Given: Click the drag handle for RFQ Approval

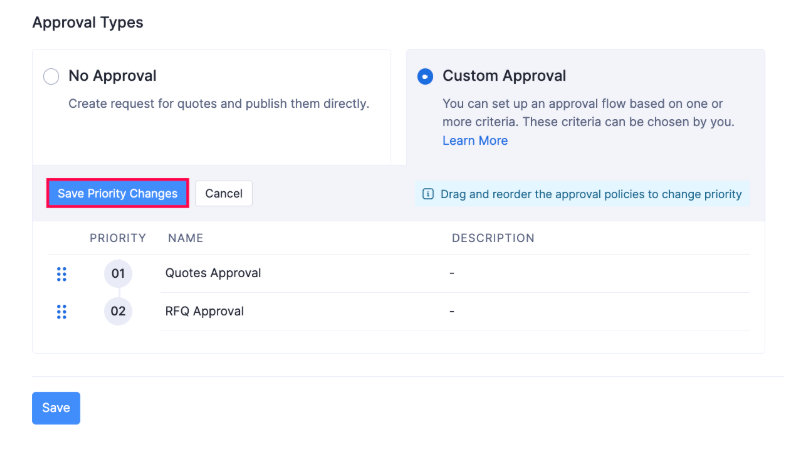Looking at the screenshot, I should tap(61, 311).
